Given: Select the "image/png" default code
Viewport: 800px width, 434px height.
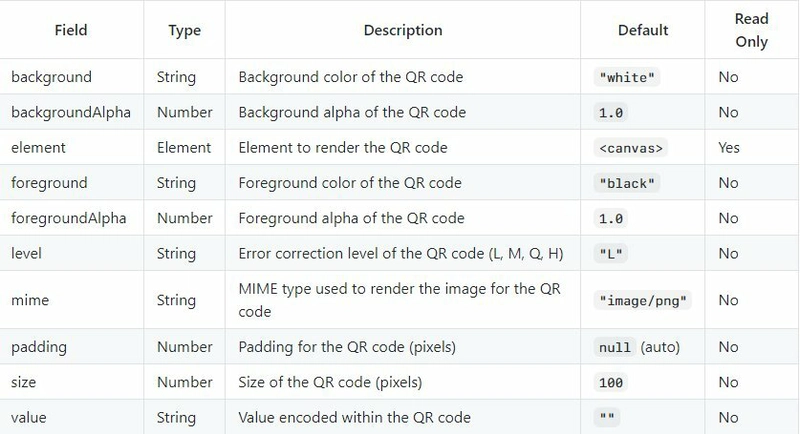Looking at the screenshot, I should 642,300.
